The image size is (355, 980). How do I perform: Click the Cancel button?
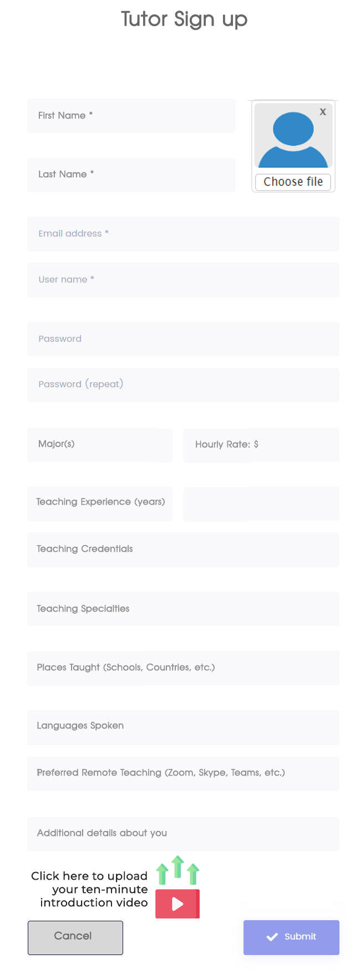75,937
